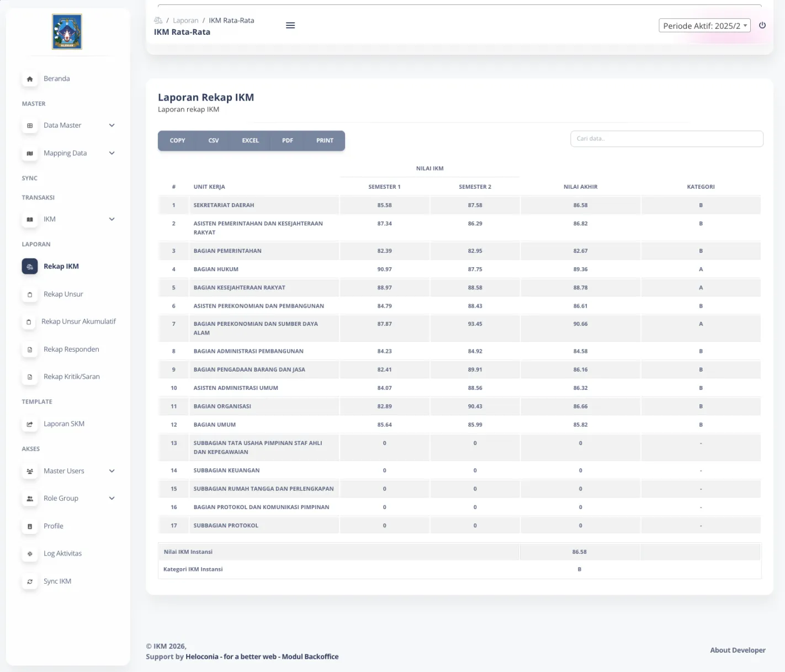The image size is (785, 672).
Task: Click the About Developer link
Action: 737,650
